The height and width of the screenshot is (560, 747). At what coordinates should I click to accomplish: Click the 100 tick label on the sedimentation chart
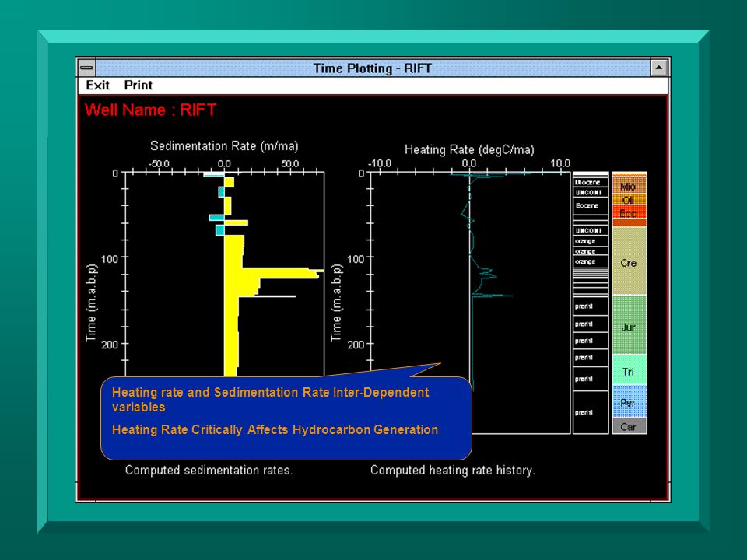click(110, 259)
